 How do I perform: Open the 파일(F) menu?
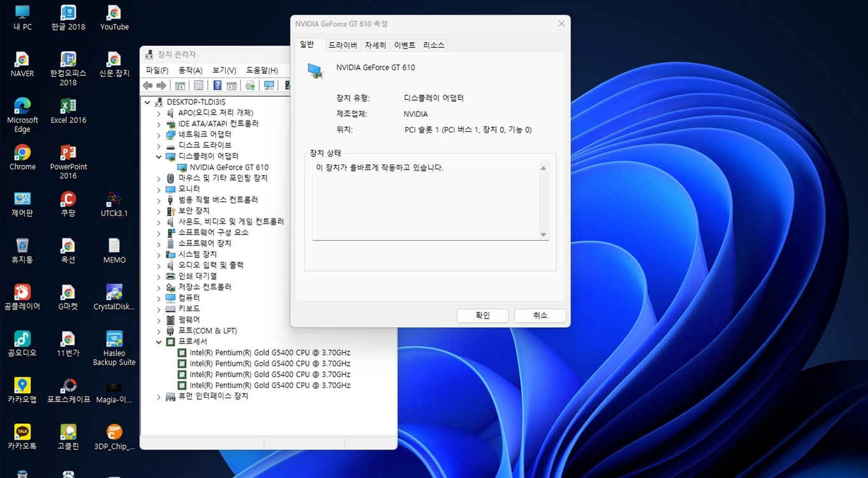click(x=157, y=70)
